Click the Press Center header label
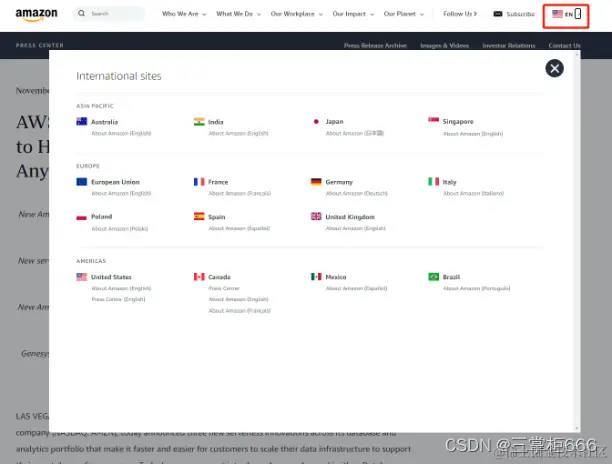 click(x=39, y=45)
